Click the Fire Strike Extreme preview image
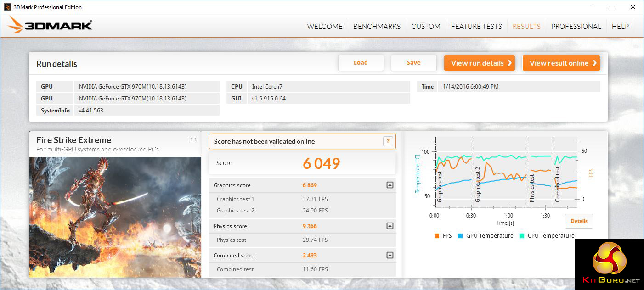Screen dimensions: 644x290 115,217
